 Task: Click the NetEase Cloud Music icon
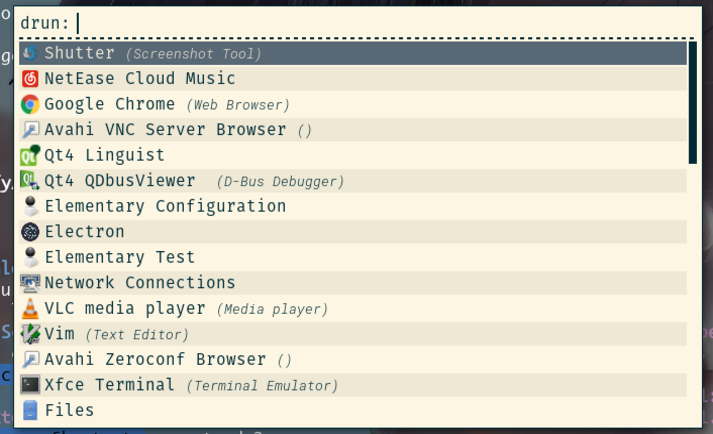[x=30, y=79]
